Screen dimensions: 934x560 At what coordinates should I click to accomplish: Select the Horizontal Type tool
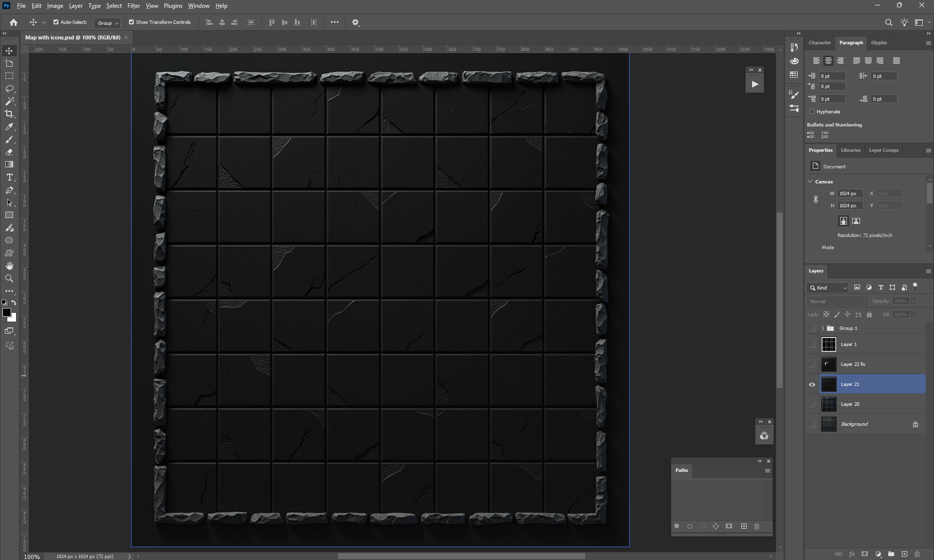tap(9, 177)
